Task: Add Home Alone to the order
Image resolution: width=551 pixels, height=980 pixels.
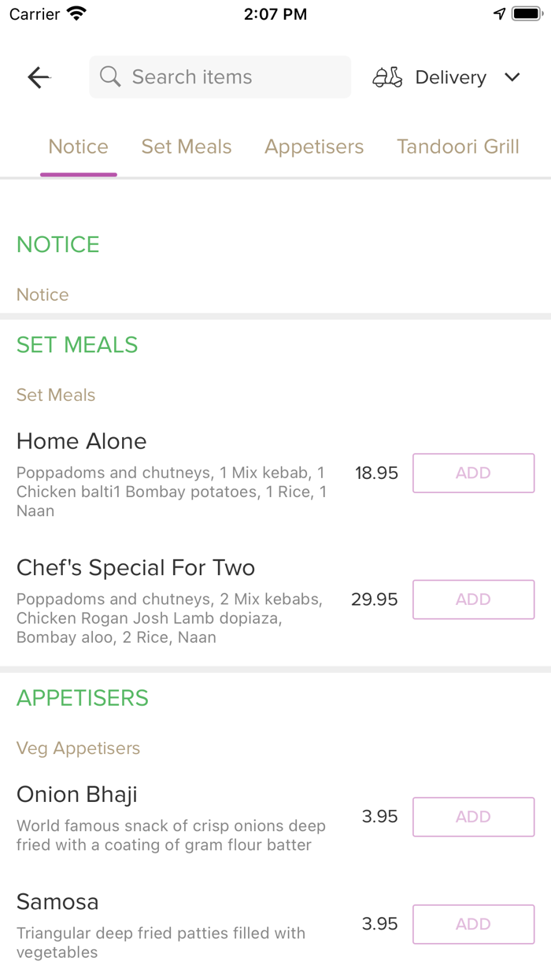Action: pyautogui.click(x=473, y=473)
